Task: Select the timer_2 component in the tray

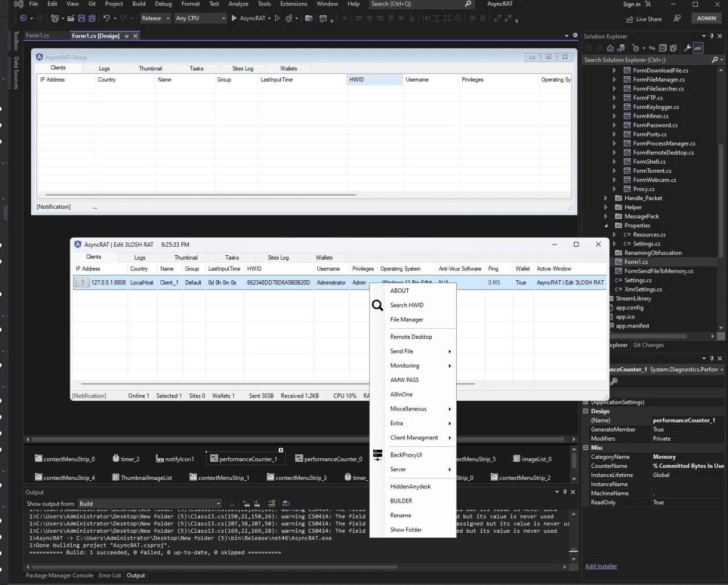Action: click(x=125, y=459)
